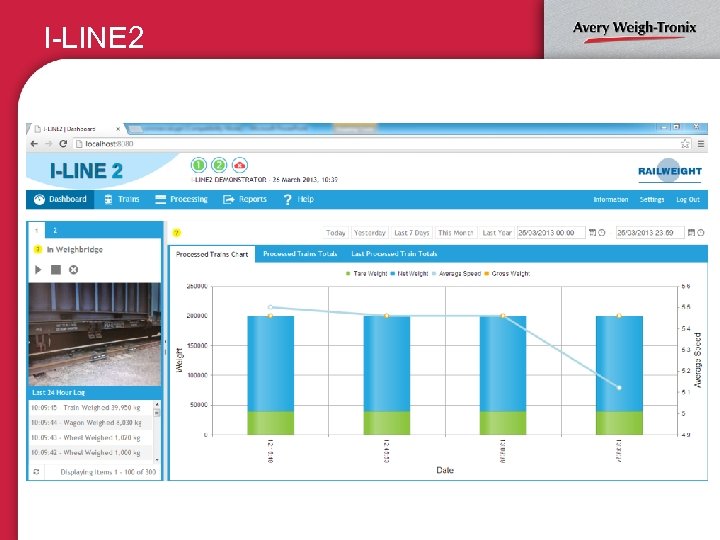Click green weighbridge status indicator 1
720x540 pixels.
coord(198,165)
